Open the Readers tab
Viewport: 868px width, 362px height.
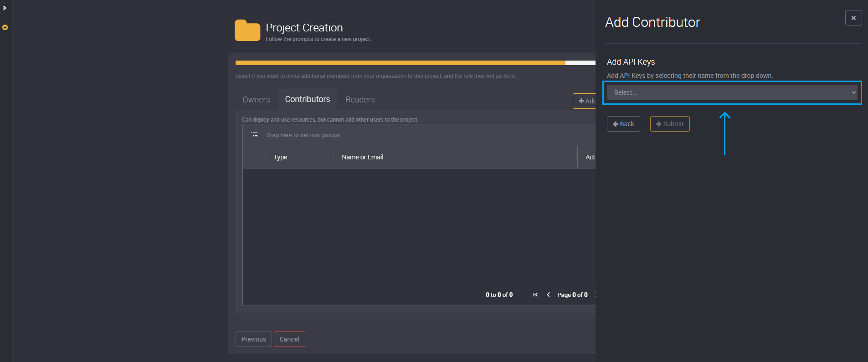[360, 100]
